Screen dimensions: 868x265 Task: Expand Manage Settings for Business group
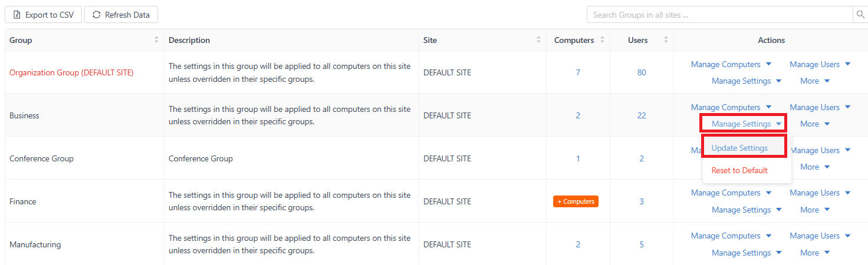point(746,124)
